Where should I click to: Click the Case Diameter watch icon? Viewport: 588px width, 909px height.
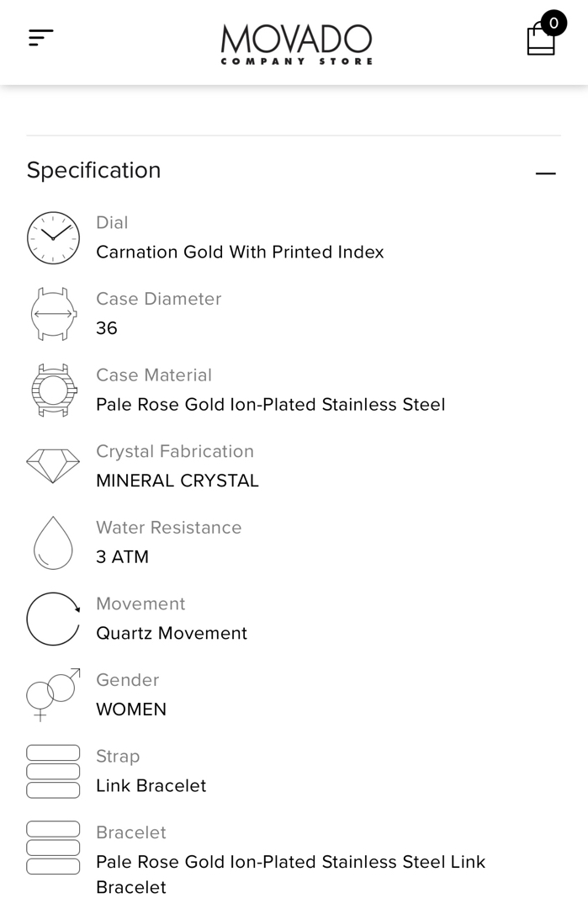point(53,314)
